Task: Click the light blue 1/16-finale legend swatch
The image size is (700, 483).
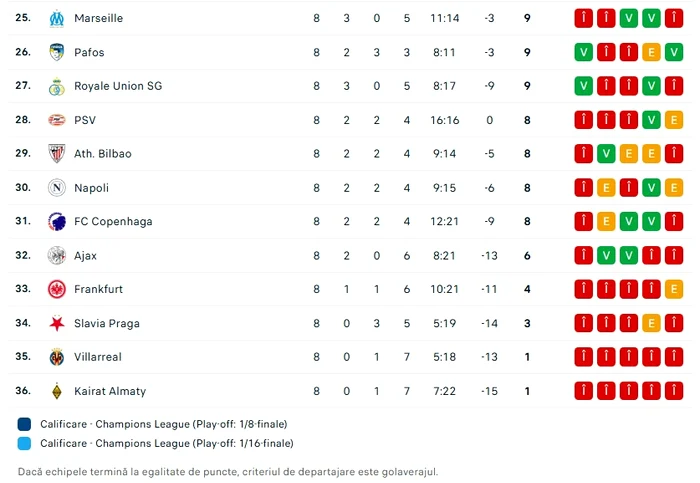Action: (24, 443)
